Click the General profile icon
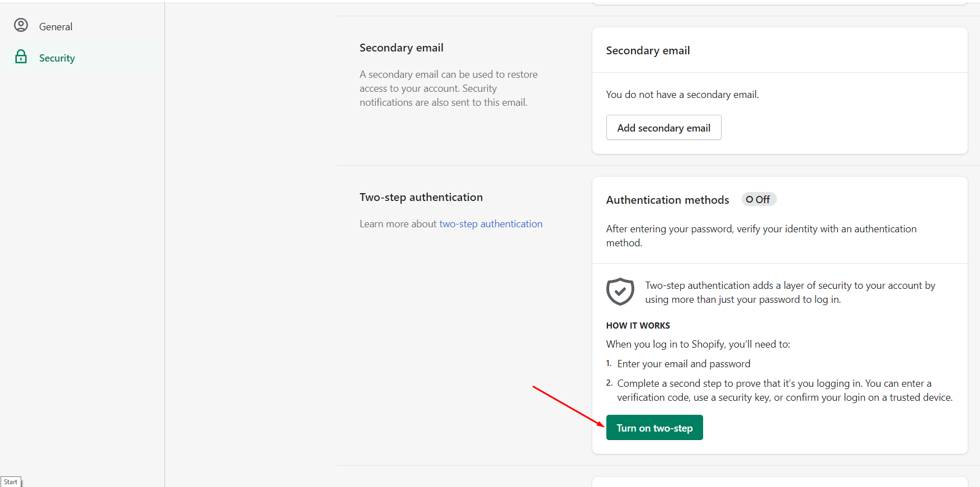 [x=21, y=25]
